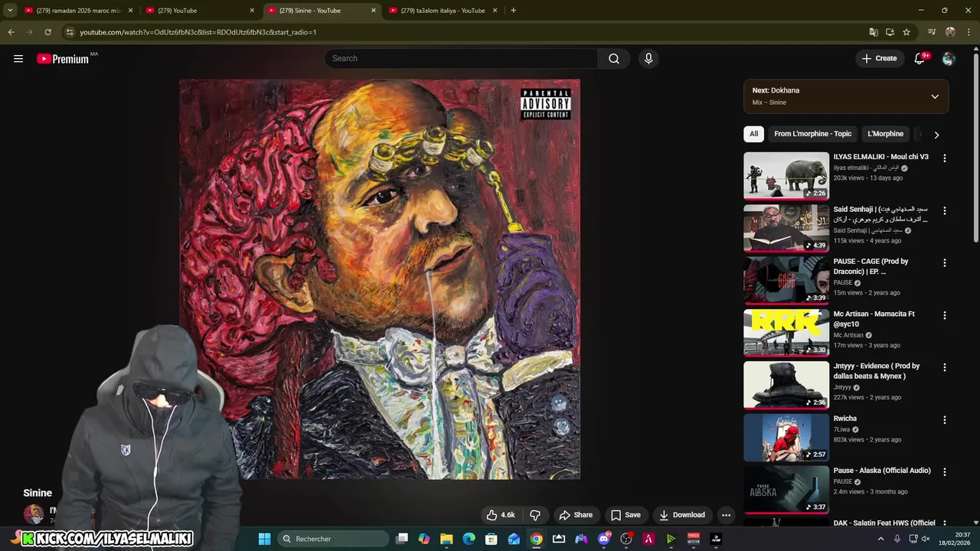Screen dimensions: 980x551
Task: Focus the YouTube search field
Action: point(461,59)
